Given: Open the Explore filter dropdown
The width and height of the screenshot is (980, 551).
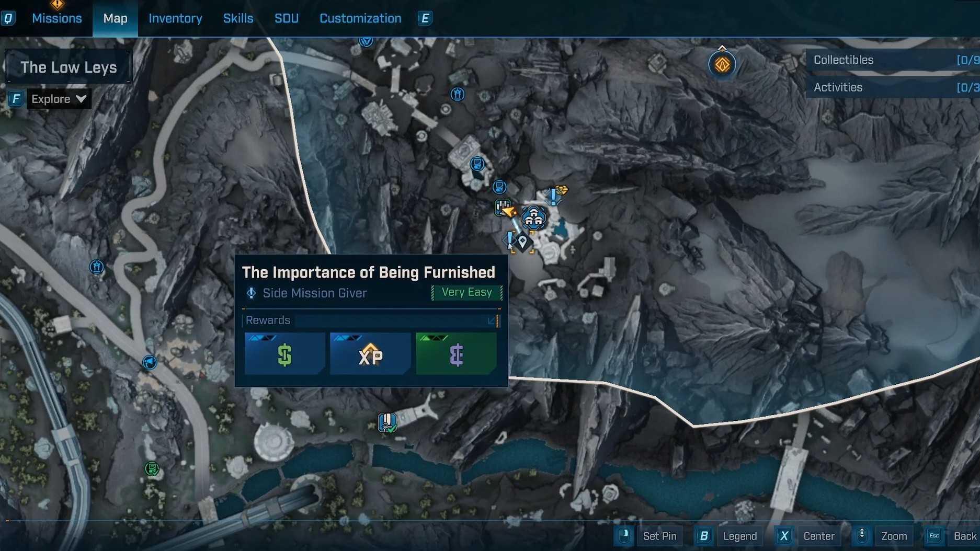Looking at the screenshot, I should [58, 99].
